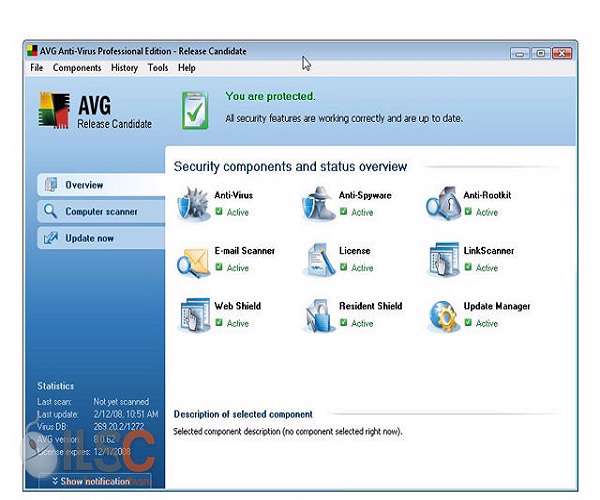The image size is (600, 500).
Task: Open the File menu
Action: coord(36,68)
